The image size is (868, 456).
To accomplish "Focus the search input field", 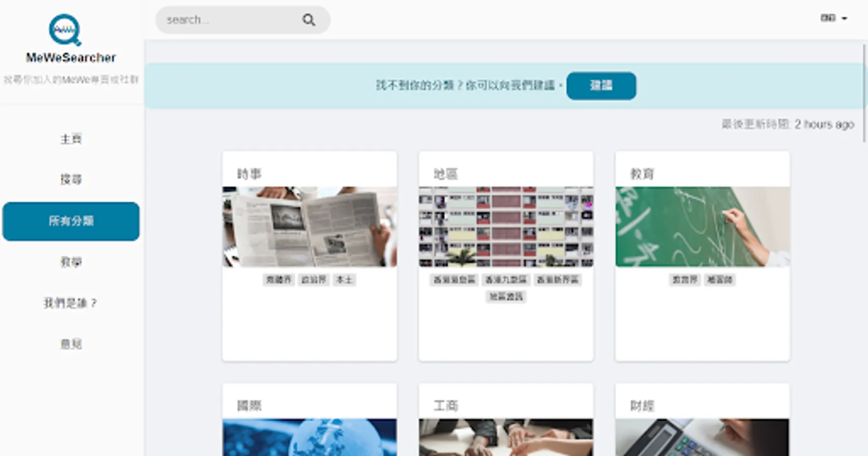I will [x=243, y=20].
